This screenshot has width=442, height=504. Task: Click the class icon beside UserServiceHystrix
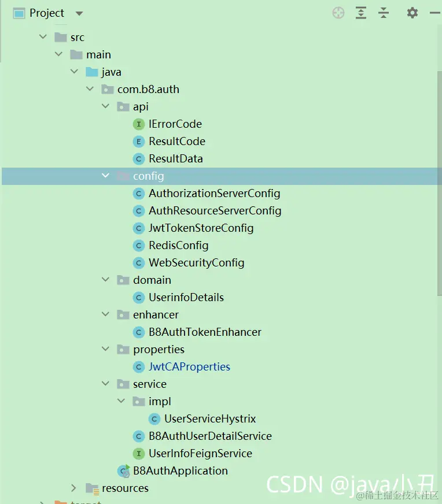click(154, 419)
